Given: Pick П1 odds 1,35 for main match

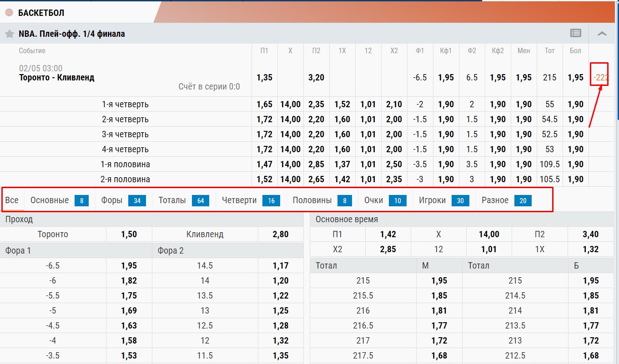Looking at the screenshot, I should click(x=265, y=78).
